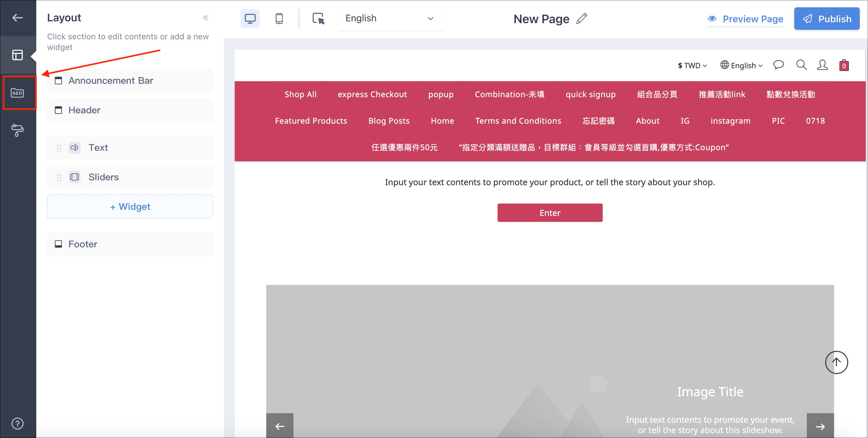Go back using the sidebar arrow
The image size is (868, 438).
point(17,18)
